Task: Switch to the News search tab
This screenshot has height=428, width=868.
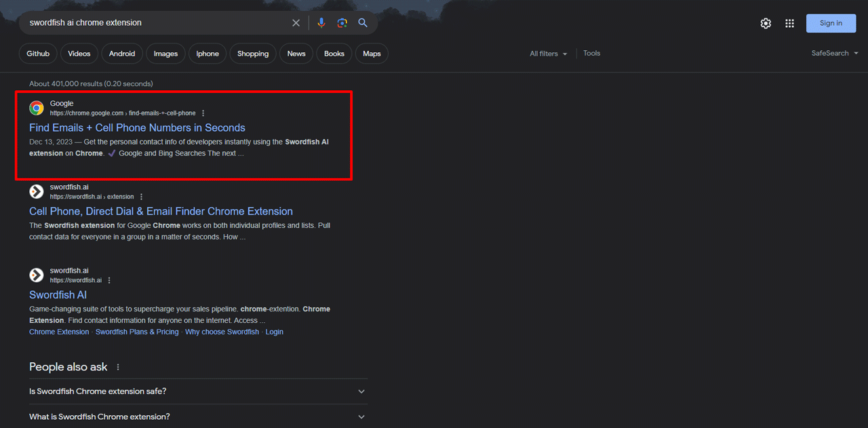Action: (296, 53)
